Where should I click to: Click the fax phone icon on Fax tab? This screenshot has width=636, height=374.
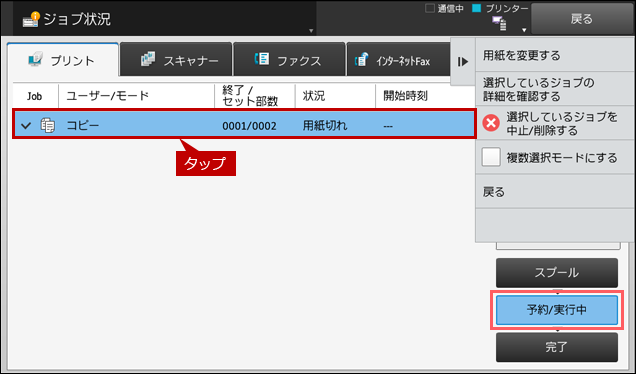[x=261, y=59]
